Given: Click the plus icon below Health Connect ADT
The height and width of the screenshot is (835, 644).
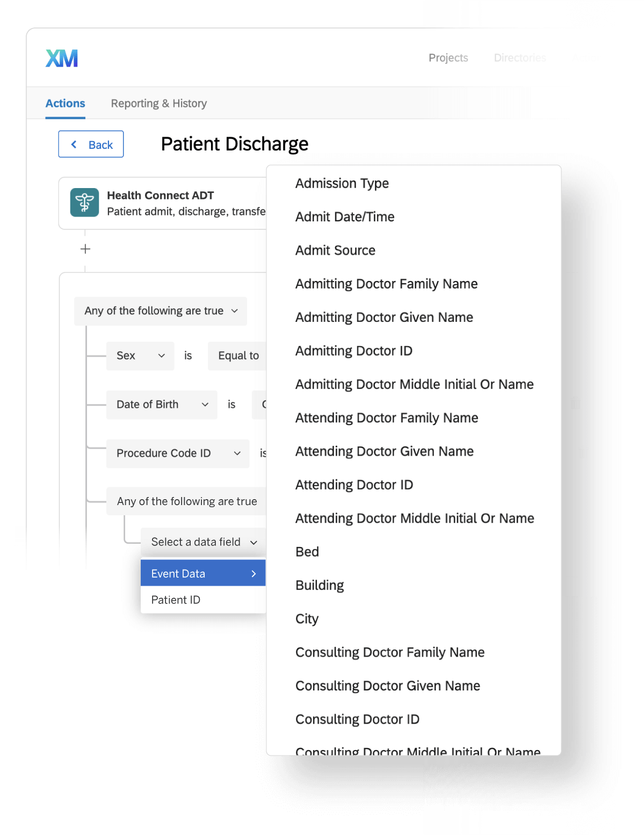Looking at the screenshot, I should (x=85, y=249).
